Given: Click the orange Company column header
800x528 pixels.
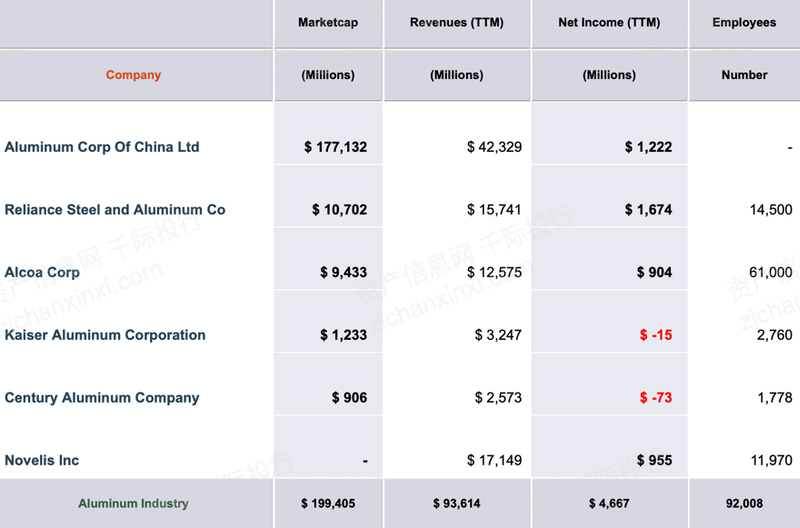Looking at the screenshot, I should [x=133, y=75].
